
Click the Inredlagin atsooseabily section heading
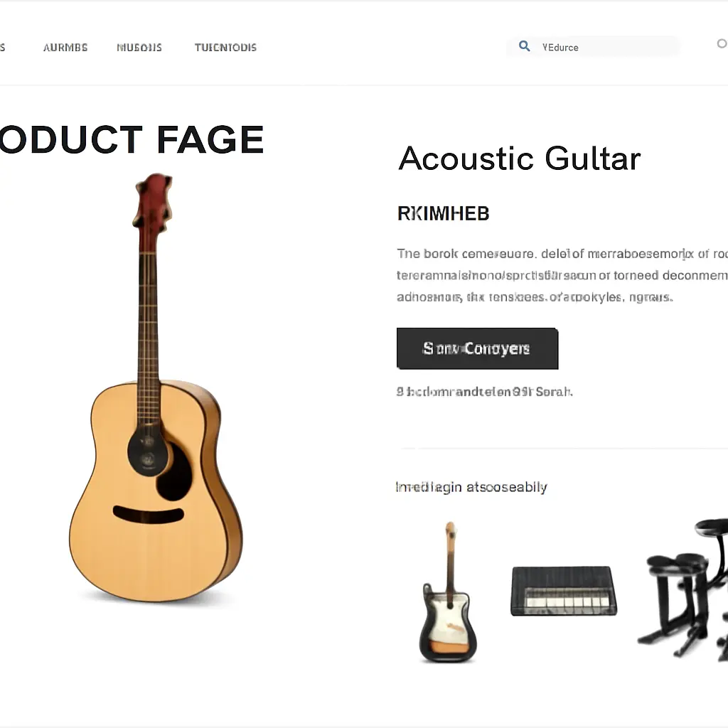pyautogui.click(x=471, y=487)
